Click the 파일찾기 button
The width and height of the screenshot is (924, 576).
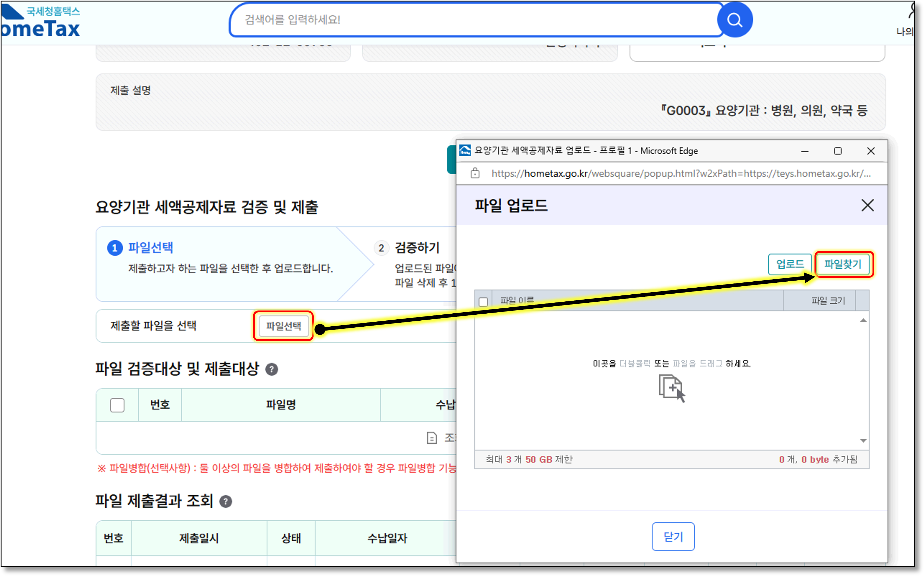(843, 264)
